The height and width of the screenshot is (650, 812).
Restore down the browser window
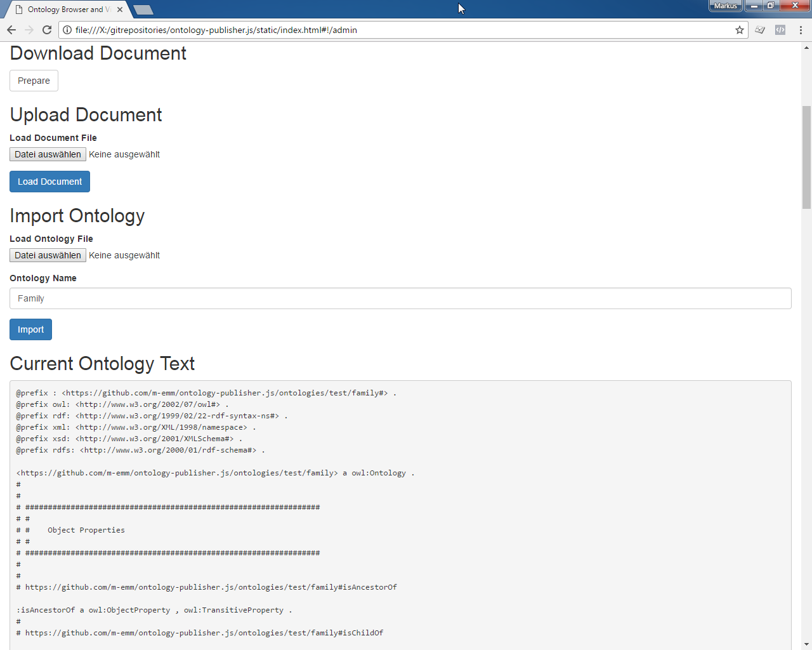click(x=770, y=6)
